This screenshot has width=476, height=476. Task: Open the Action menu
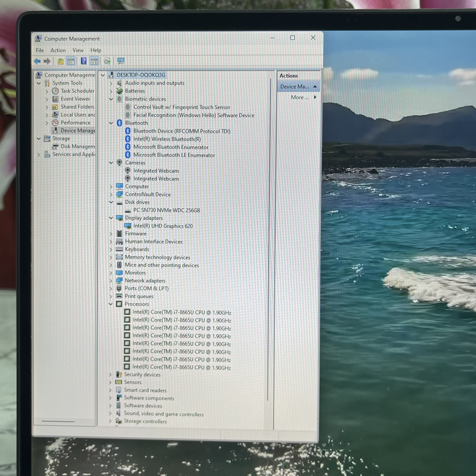tap(58, 50)
